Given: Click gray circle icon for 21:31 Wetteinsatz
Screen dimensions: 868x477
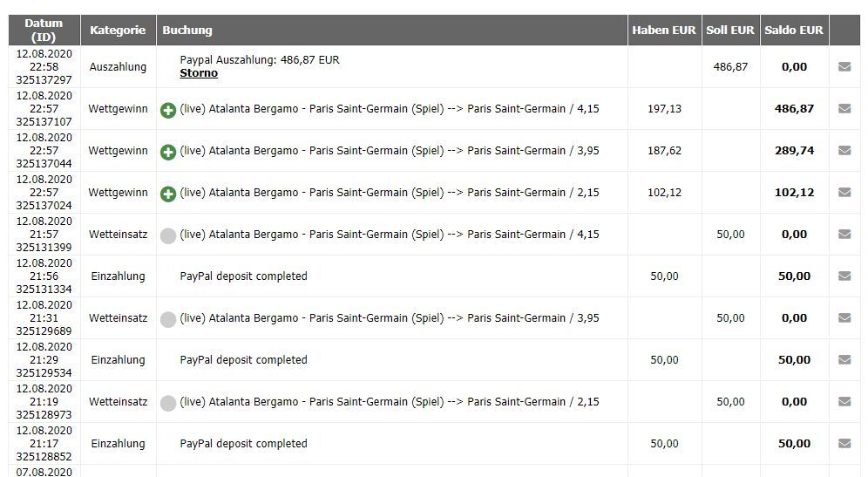Looking at the screenshot, I should pos(168,319).
